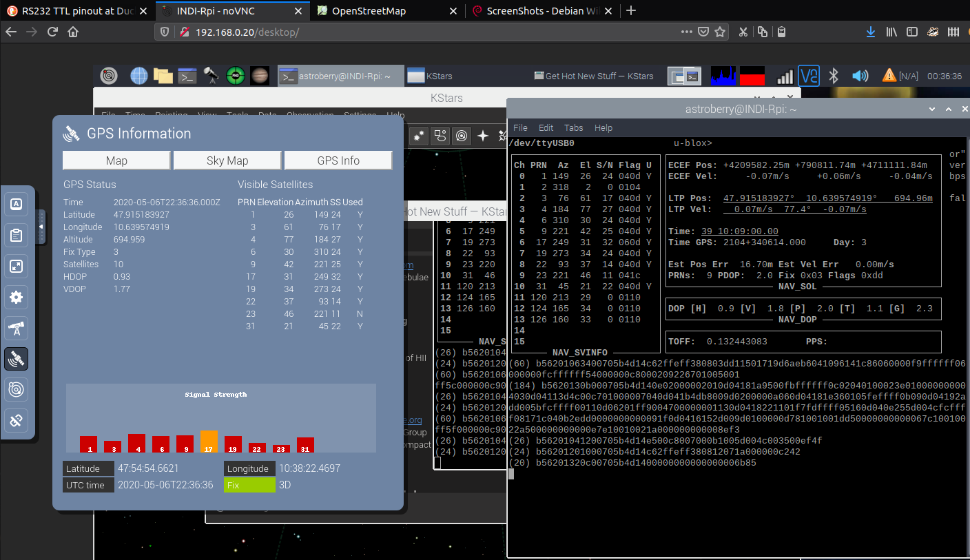The width and height of the screenshot is (970, 560).
Task: Go to Firefox home page
Action: pos(73,32)
